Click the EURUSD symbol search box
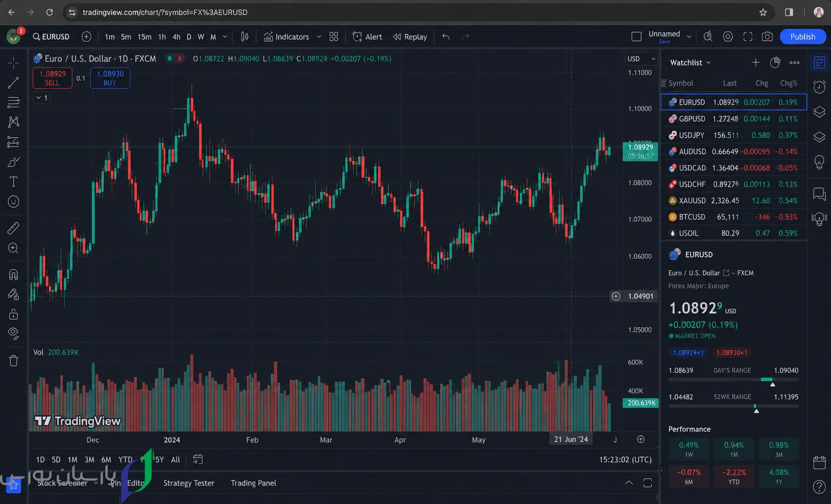831x504 pixels. 51,37
